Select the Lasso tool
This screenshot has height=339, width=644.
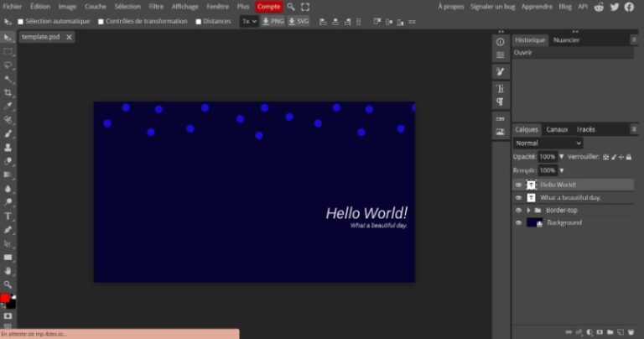(x=8, y=65)
